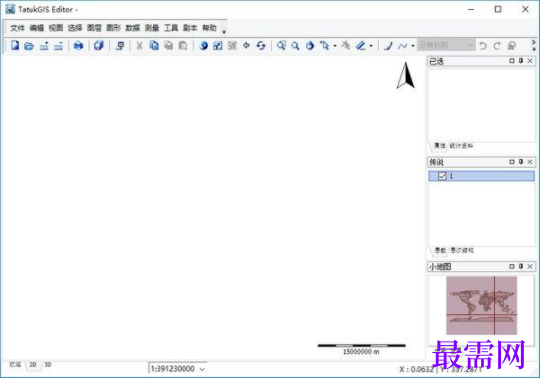Click the Print toolbar icon
The height and width of the screenshot is (386, 544).
78,45
